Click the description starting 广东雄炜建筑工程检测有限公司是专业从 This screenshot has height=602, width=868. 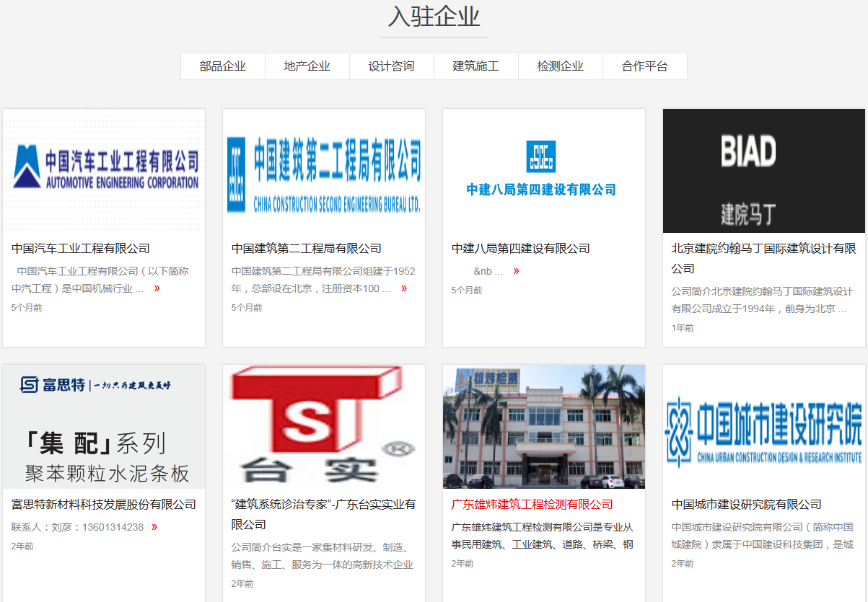tap(543, 536)
